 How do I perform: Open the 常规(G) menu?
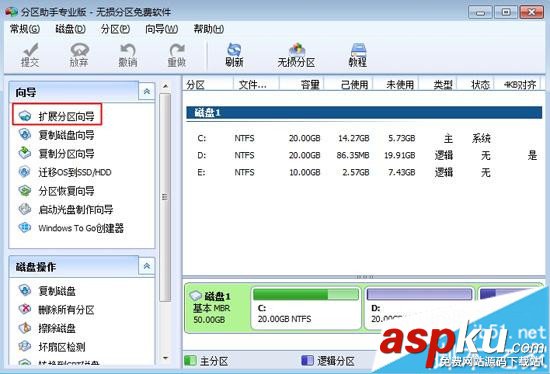coord(25,29)
